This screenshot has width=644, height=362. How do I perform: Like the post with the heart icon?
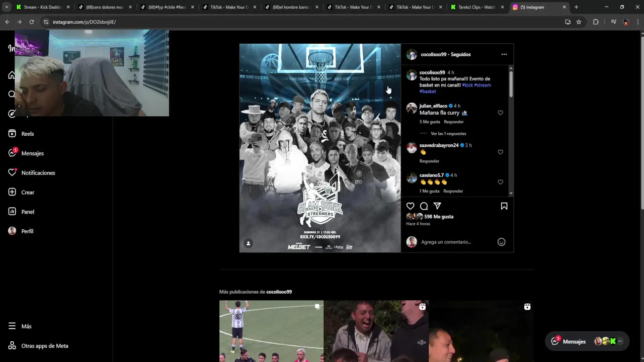click(x=411, y=206)
